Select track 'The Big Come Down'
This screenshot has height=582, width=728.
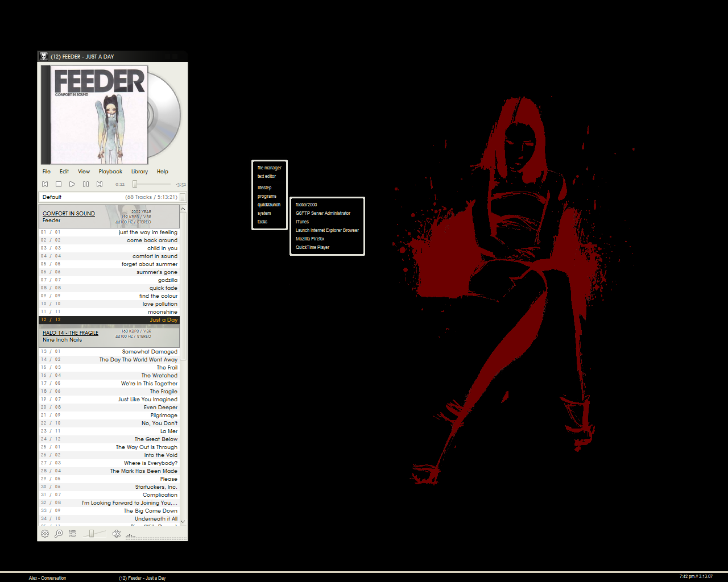[x=109, y=511]
